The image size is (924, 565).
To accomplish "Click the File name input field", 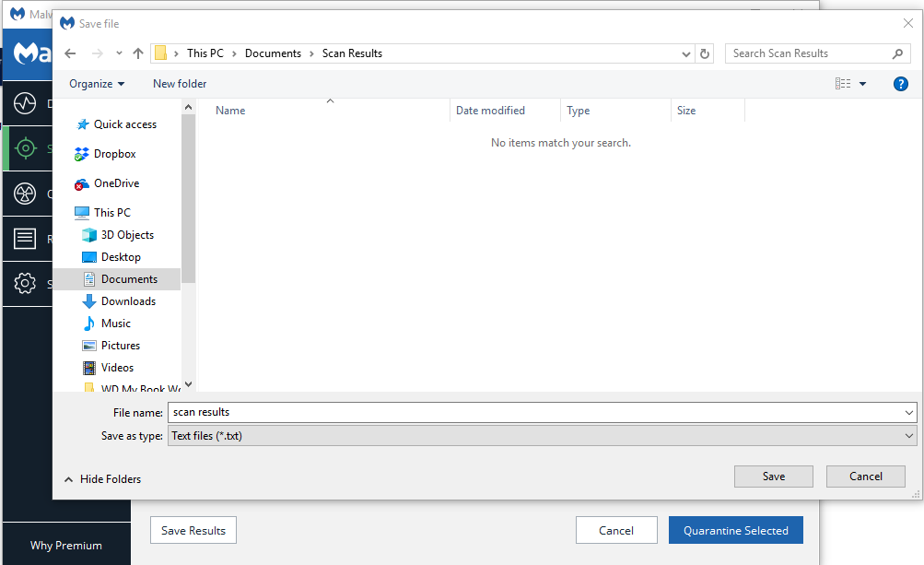I will click(534, 412).
